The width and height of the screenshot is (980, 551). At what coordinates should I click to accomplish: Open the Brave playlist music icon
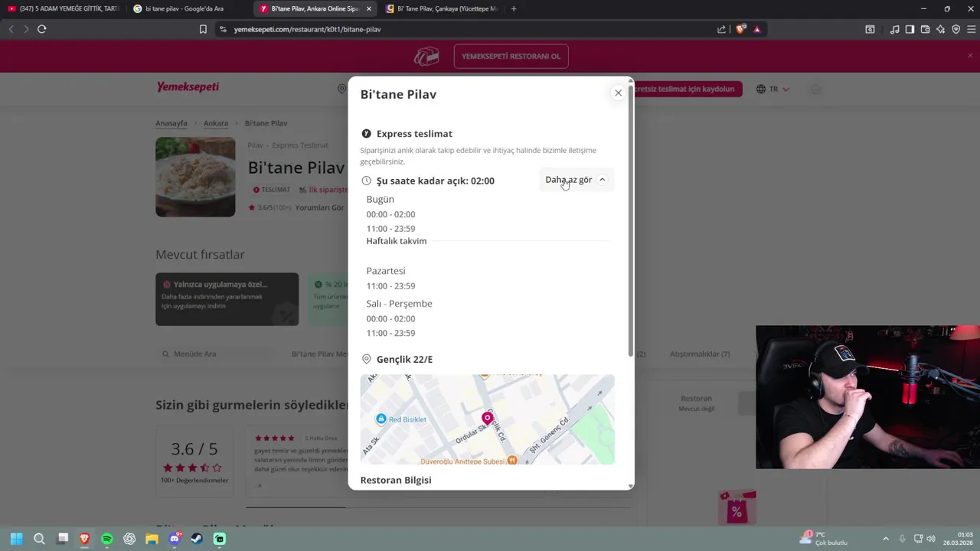click(894, 29)
